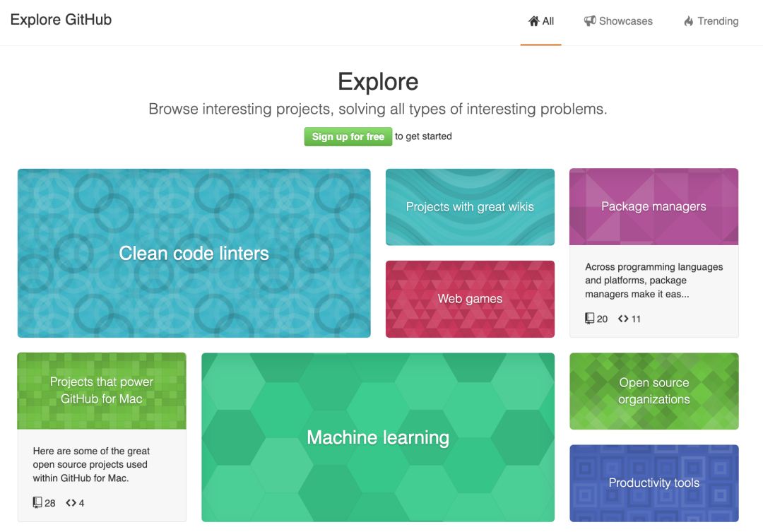Click the megaphone icon beside Showcases
The width and height of the screenshot is (763, 532).
coord(590,21)
